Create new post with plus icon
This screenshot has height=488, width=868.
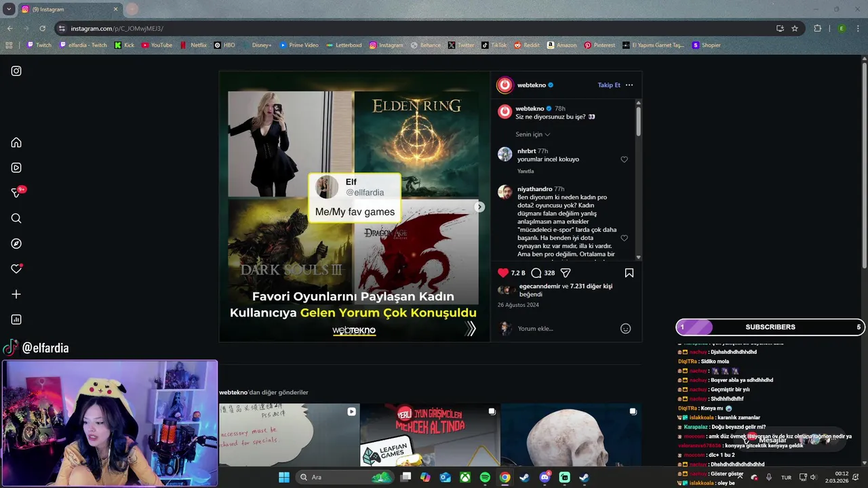click(16, 294)
